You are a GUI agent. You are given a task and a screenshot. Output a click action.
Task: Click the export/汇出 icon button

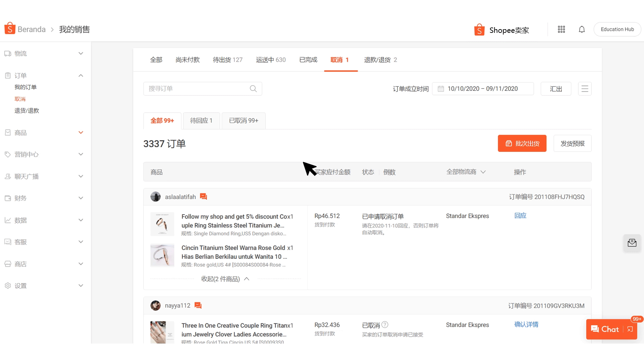click(556, 89)
